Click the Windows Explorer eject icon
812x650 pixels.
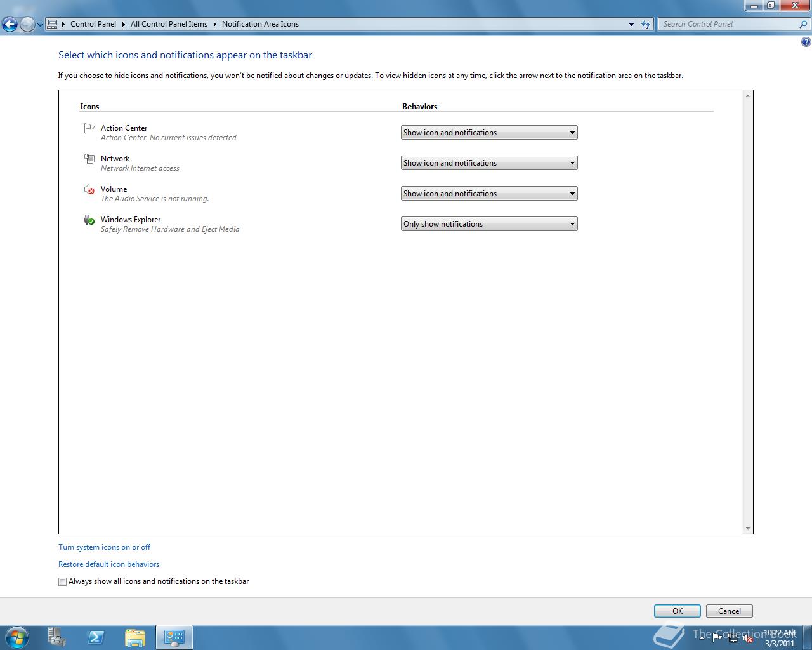click(x=89, y=220)
